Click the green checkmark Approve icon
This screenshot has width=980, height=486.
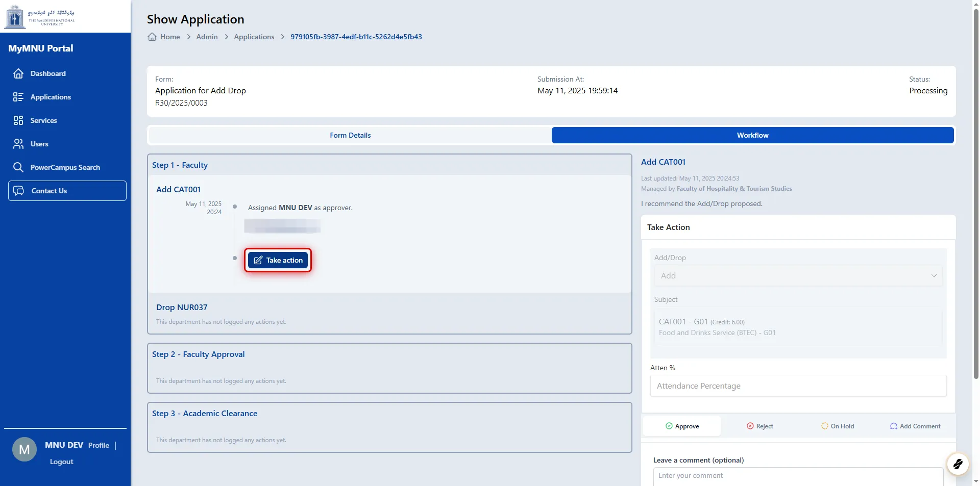[x=669, y=426]
